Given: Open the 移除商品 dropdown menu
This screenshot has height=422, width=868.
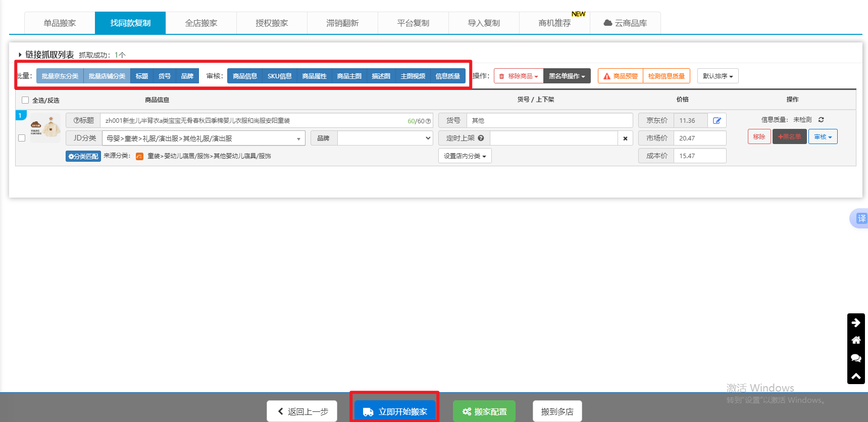Looking at the screenshot, I should tap(519, 76).
